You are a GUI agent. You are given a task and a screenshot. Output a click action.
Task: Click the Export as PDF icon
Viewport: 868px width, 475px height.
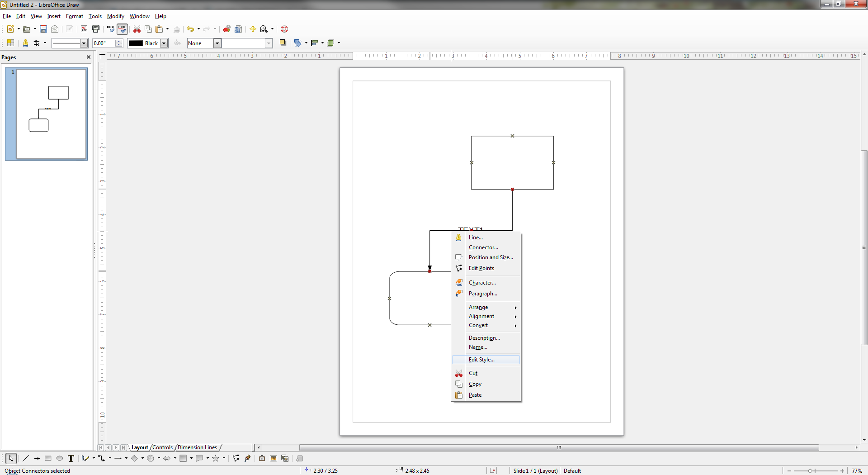tap(84, 29)
